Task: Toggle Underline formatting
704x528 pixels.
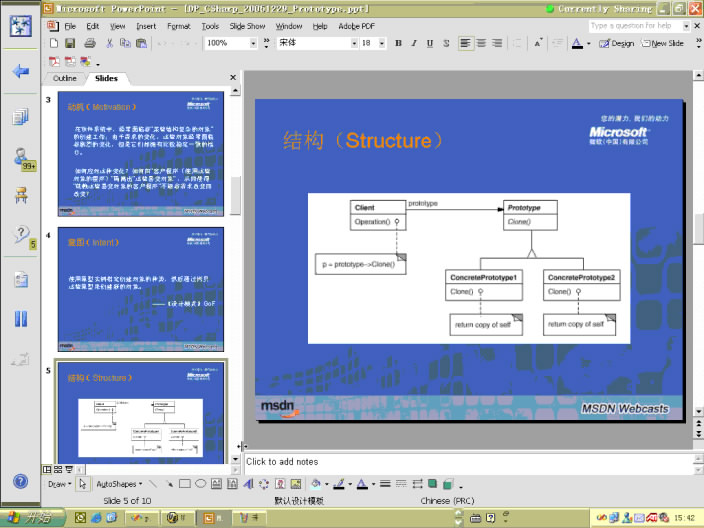Action: 430,44
